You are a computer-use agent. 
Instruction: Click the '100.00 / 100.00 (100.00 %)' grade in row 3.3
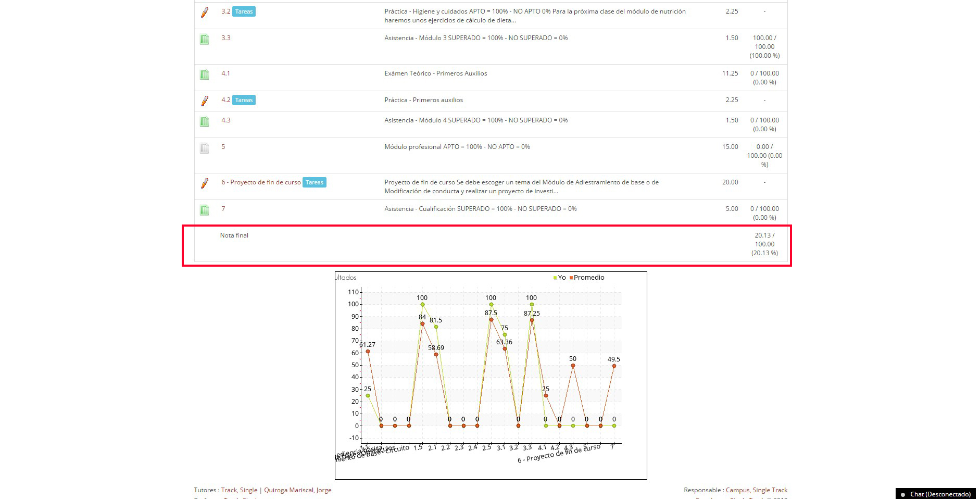pyautogui.click(x=764, y=46)
